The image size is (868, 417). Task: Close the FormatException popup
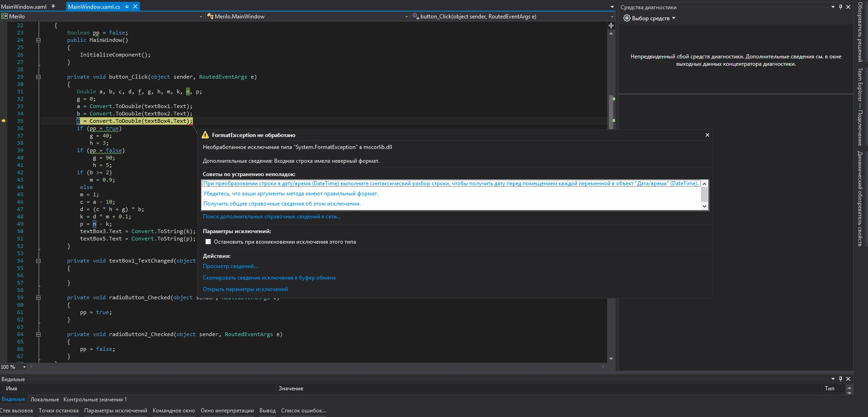(x=707, y=135)
